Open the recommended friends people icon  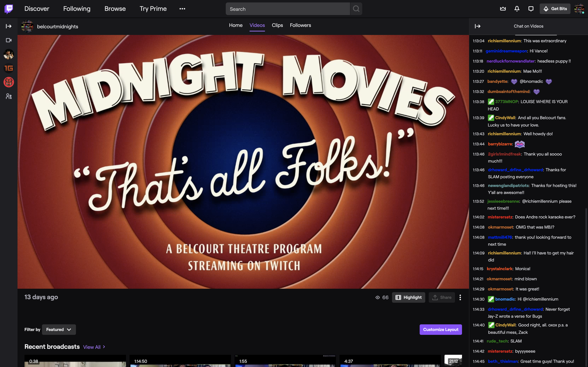[x=9, y=96]
